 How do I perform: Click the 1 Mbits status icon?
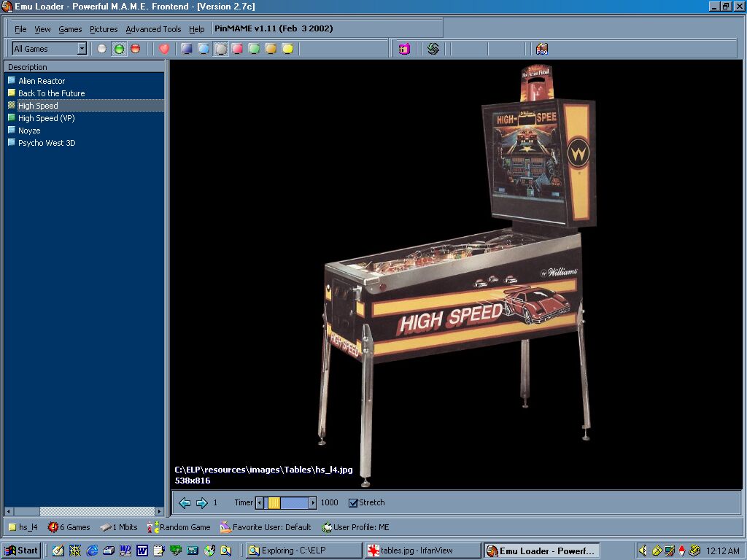106,527
